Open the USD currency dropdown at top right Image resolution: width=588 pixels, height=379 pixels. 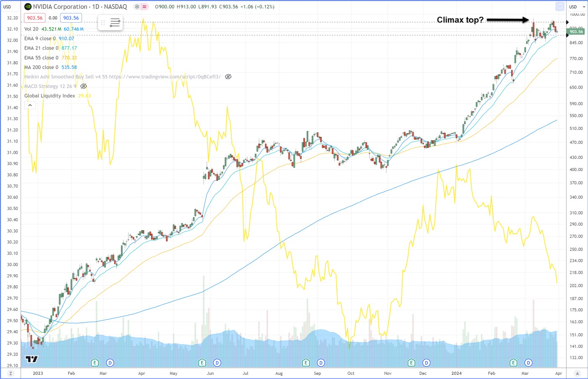[x=577, y=7]
